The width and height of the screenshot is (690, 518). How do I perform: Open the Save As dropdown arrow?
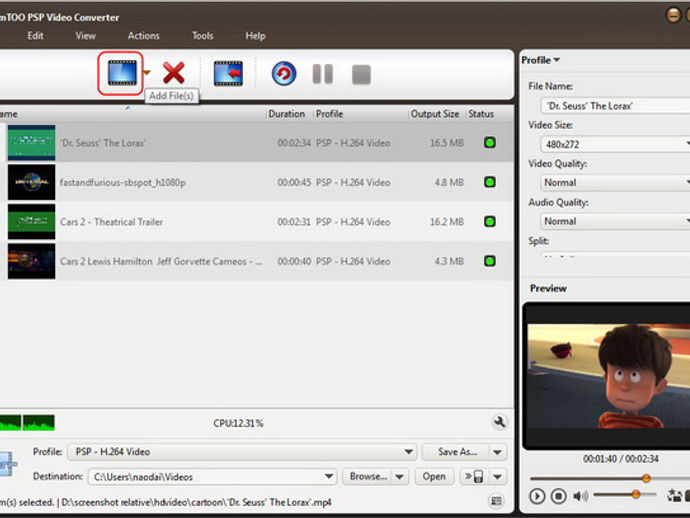pos(498,452)
